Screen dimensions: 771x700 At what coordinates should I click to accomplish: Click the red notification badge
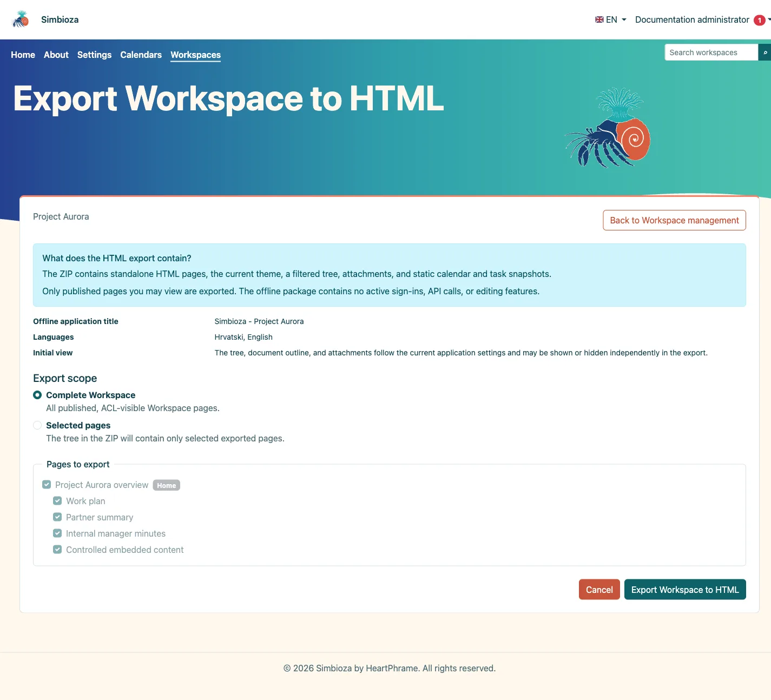(x=760, y=20)
